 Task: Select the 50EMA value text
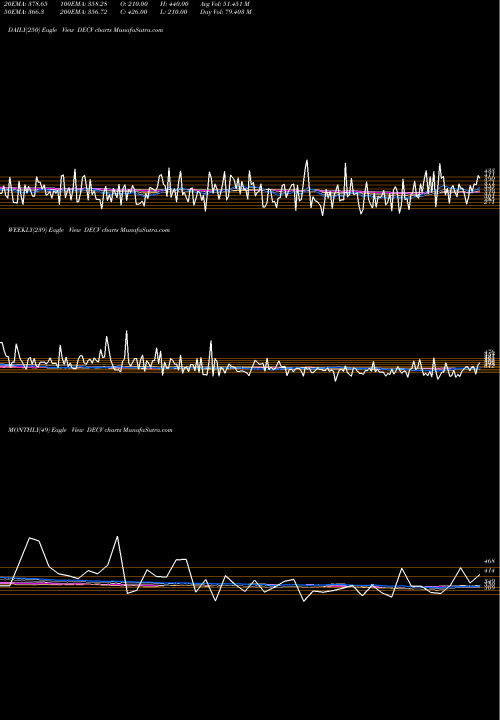[x=24, y=12]
